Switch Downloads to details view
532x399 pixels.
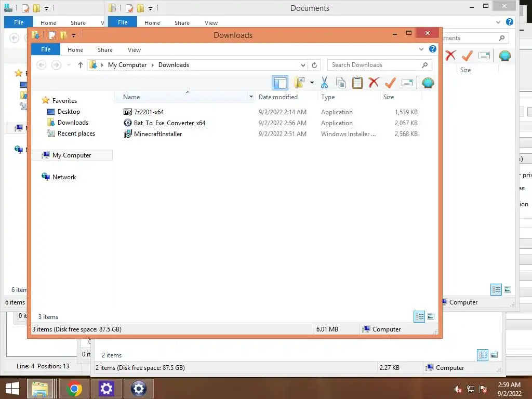(419, 316)
